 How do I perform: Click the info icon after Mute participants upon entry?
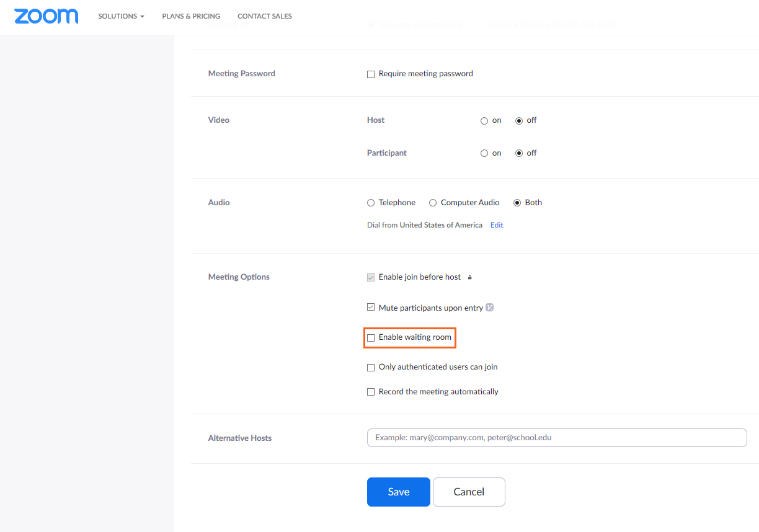[490, 307]
